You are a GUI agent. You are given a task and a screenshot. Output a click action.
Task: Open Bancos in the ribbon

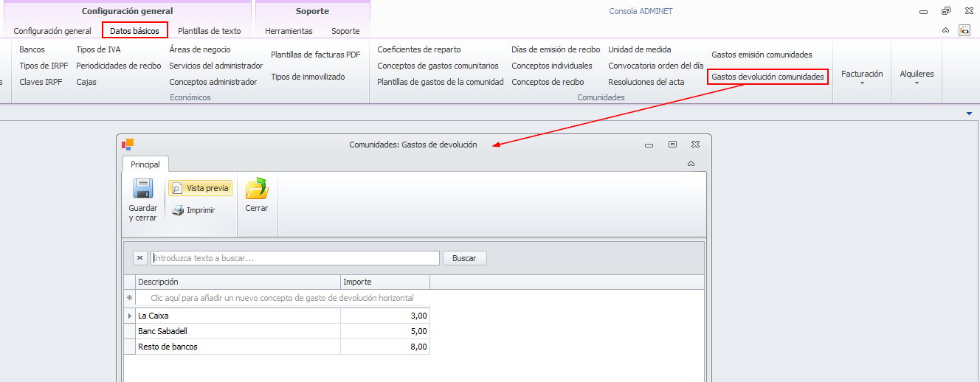click(x=32, y=49)
